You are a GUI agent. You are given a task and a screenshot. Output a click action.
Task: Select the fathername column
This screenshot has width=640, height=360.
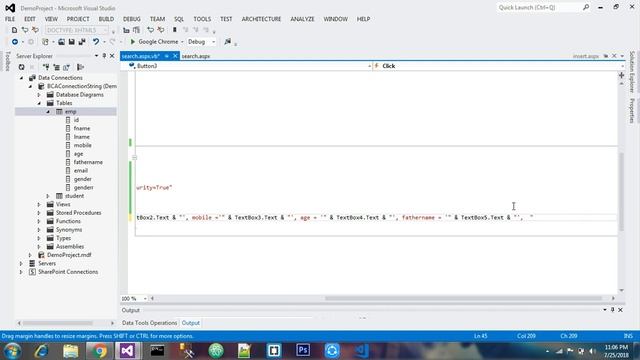coord(88,162)
